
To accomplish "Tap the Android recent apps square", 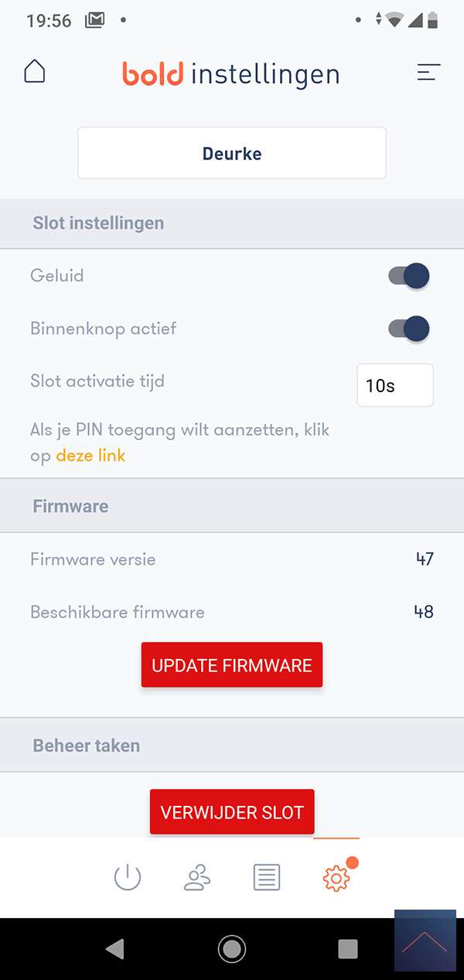I will 348,949.
